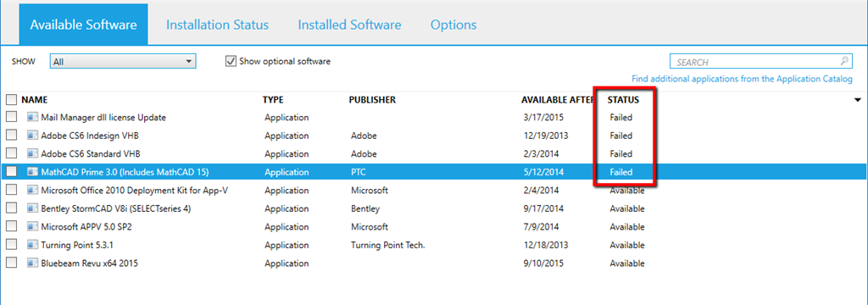Sort list by the STATUS column header
This screenshot has width=868, height=305.
click(x=623, y=100)
